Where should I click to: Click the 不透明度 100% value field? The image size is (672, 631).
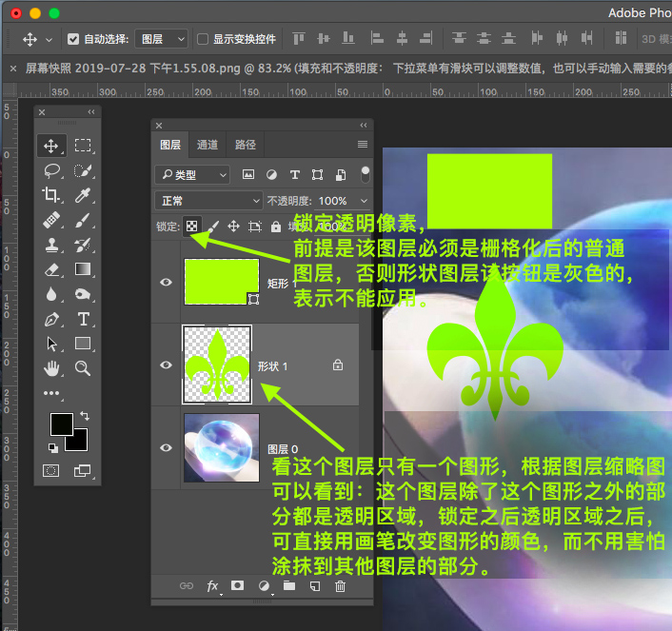coord(332,201)
